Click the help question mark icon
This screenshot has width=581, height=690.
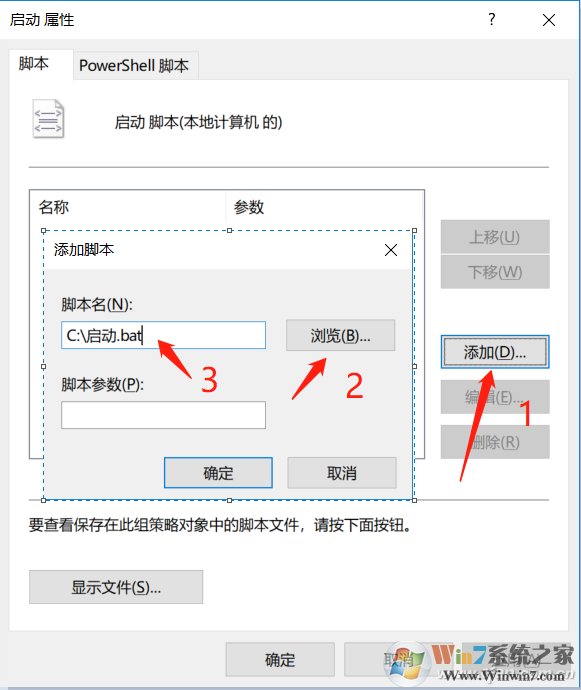pyautogui.click(x=492, y=19)
